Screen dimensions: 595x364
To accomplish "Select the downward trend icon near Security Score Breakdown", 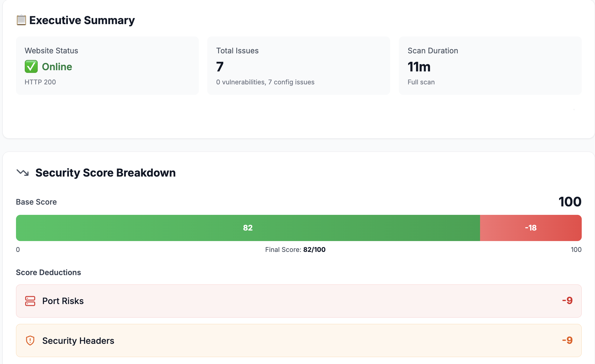I will (22, 173).
